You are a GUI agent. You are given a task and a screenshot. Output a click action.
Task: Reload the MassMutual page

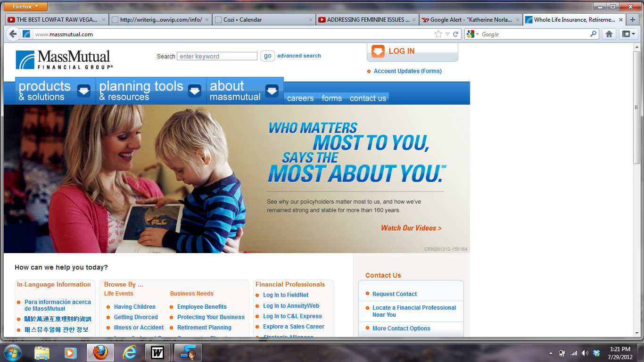pyautogui.click(x=456, y=34)
